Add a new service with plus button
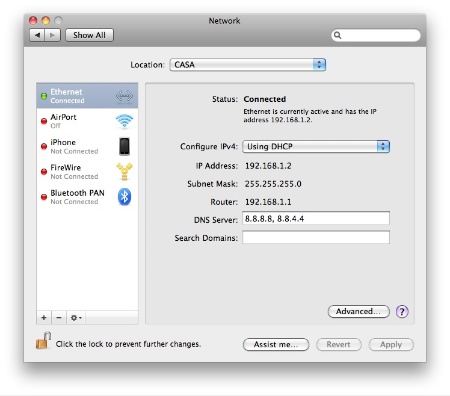Image resolution: width=450 pixels, height=396 pixels. [x=44, y=318]
